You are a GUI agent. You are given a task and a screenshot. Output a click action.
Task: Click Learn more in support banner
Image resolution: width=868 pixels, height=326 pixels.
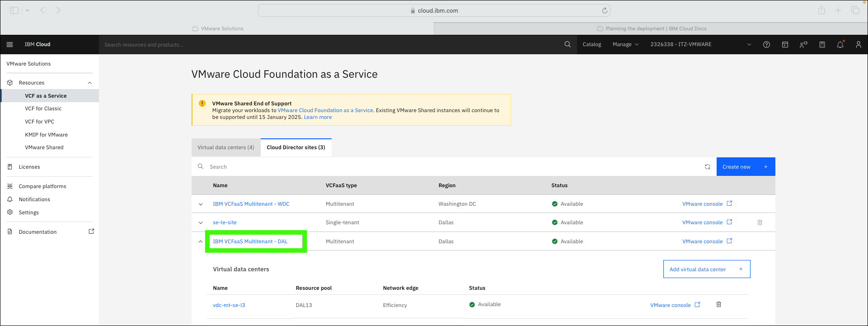coord(318,117)
